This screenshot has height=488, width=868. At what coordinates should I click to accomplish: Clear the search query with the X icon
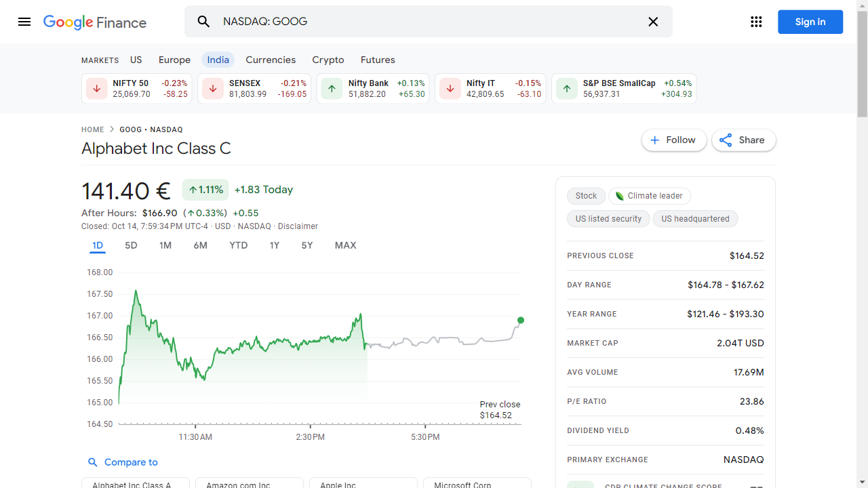[652, 22]
